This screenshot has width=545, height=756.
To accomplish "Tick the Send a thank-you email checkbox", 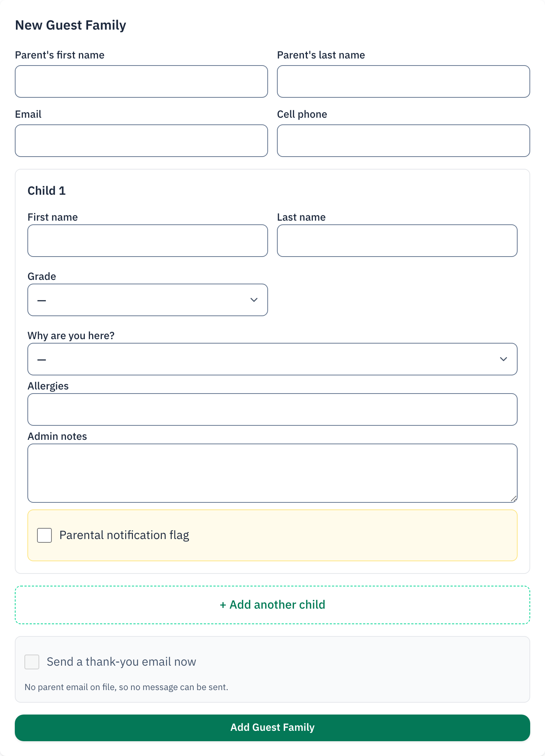I will pos(32,662).
